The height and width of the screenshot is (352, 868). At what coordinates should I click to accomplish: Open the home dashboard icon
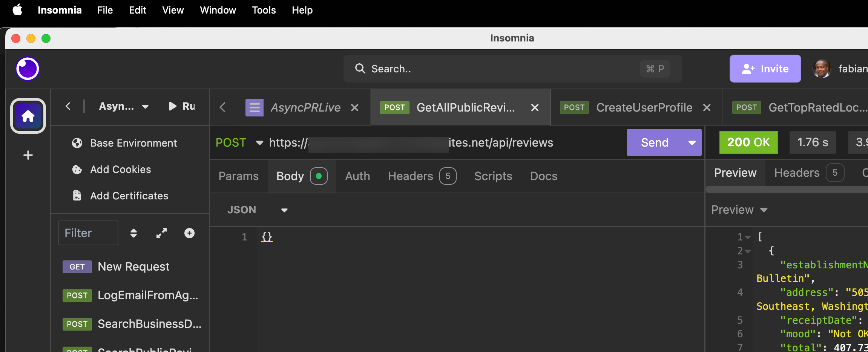point(28,116)
